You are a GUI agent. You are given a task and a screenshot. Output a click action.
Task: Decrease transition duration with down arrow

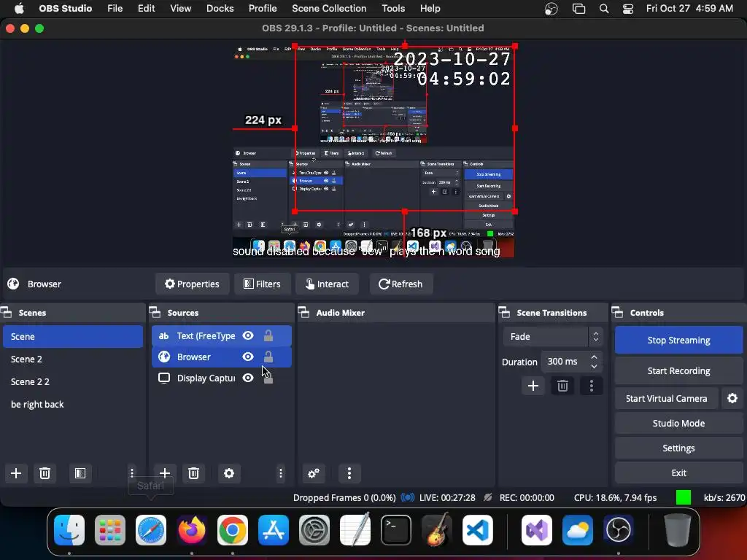tap(594, 367)
